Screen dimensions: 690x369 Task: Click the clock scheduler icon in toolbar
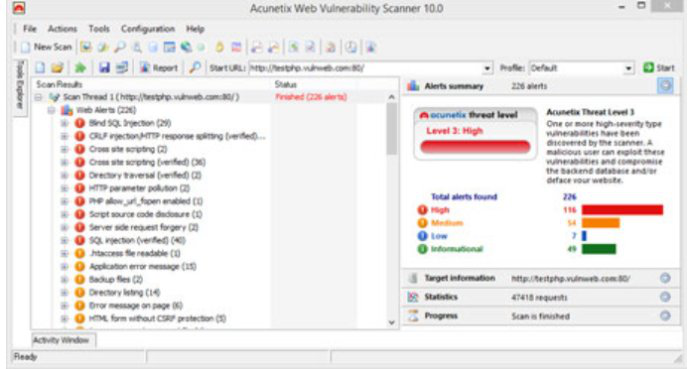(x=351, y=47)
